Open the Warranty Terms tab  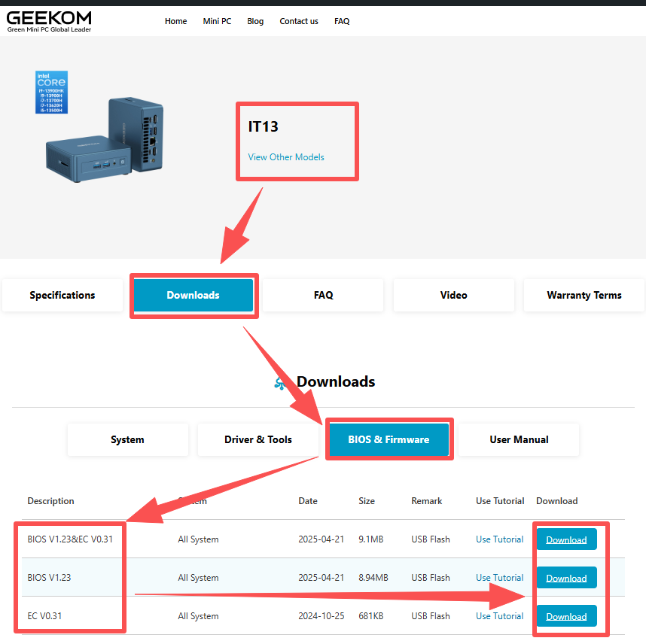coord(584,295)
